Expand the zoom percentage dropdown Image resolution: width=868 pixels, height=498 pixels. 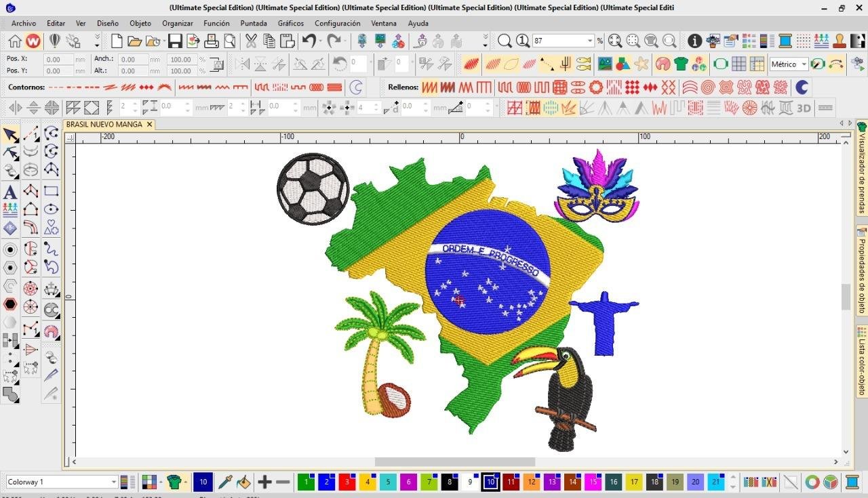[589, 41]
